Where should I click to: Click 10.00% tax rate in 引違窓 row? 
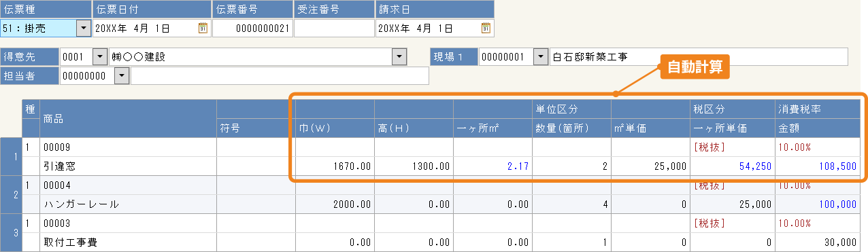tap(818, 147)
